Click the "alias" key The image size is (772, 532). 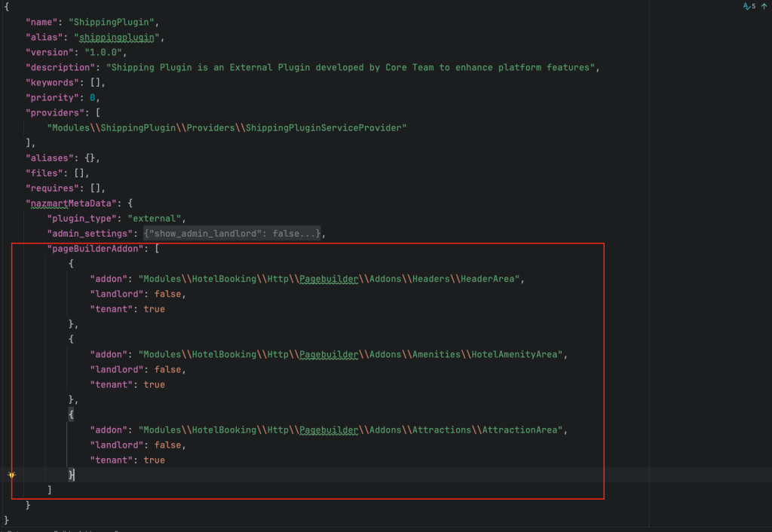coord(44,38)
